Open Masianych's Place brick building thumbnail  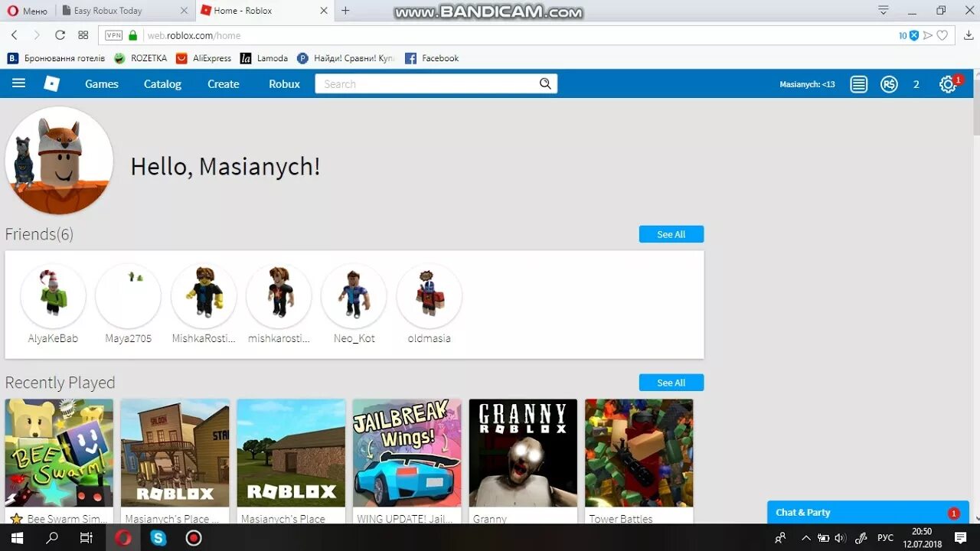pyautogui.click(x=291, y=452)
